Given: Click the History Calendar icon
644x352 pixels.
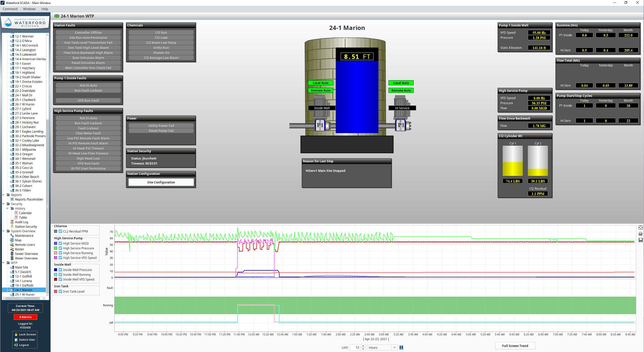Looking at the screenshot, I should point(16,213).
